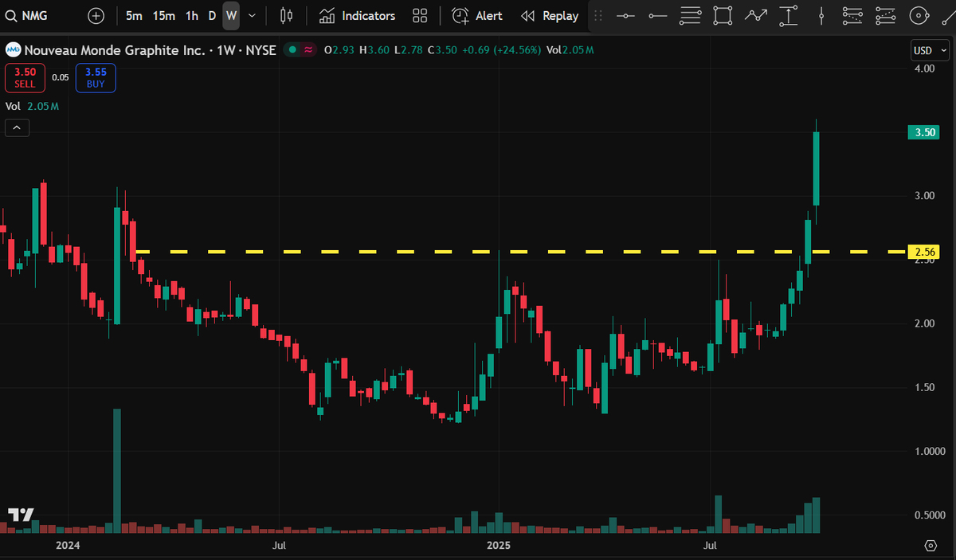The width and height of the screenshot is (956, 560).
Task: Select the Circle drawing tool
Action: tap(918, 15)
